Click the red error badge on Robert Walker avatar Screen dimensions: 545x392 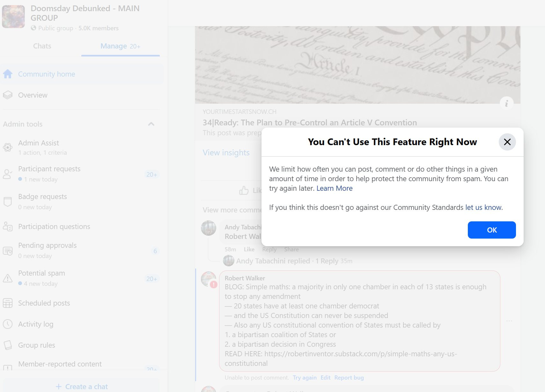click(x=214, y=284)
